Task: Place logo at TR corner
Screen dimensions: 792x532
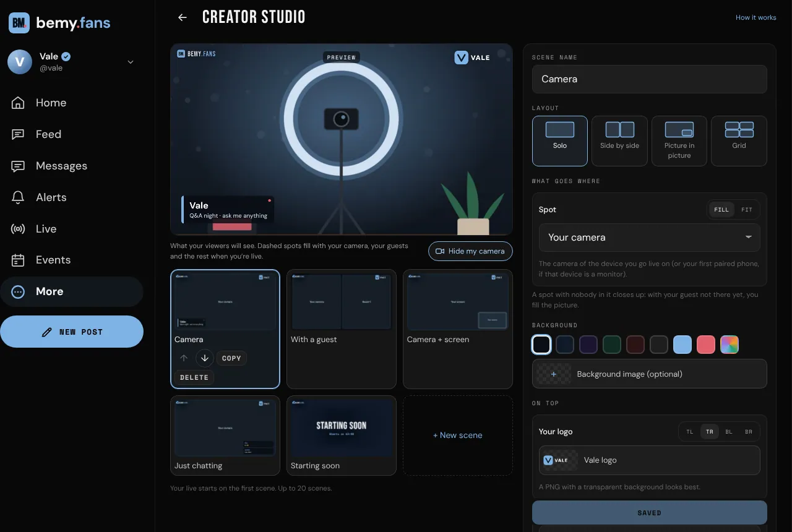Action: pos(710,432)
